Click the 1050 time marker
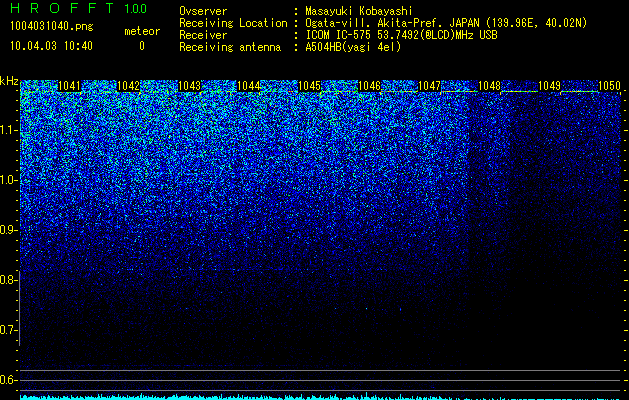 [x=609, y=86]
